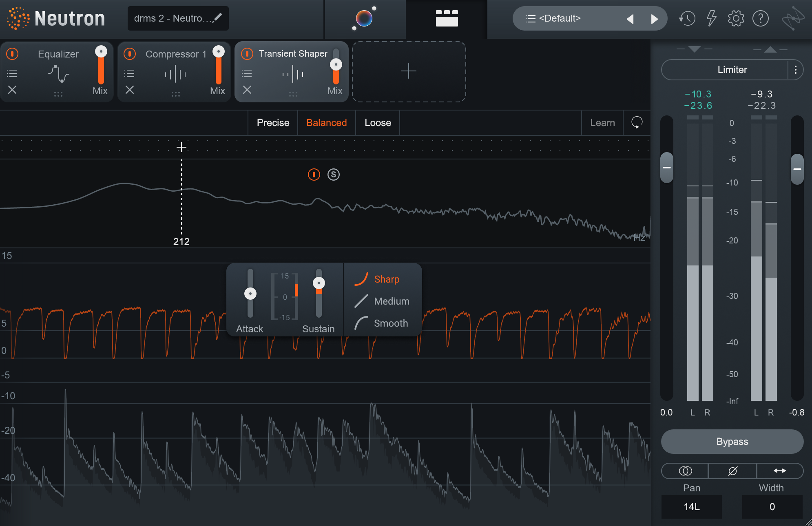812x526 pixels.
Task: Click the Sustain slider handle
Action: click(x=319, y=283)
